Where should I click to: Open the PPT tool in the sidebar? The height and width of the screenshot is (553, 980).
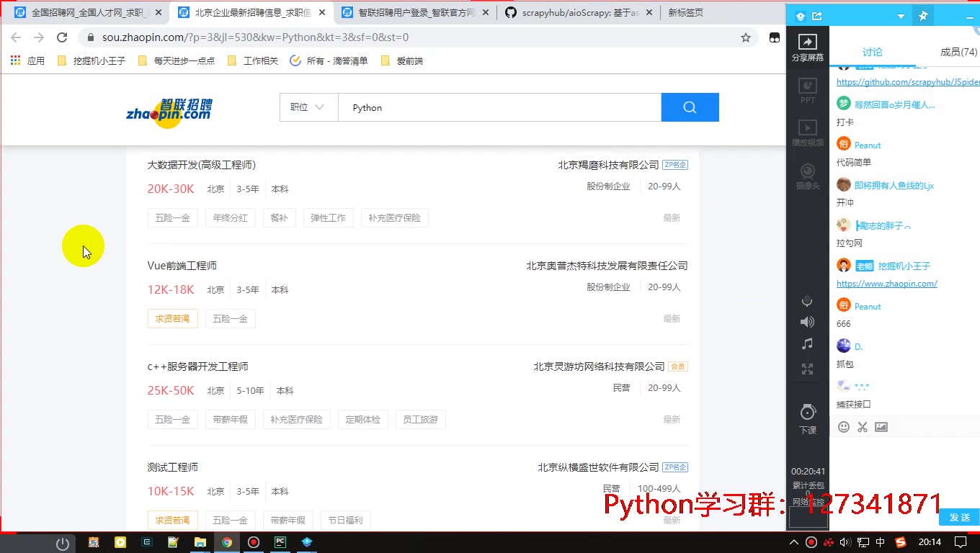point(808,91)
